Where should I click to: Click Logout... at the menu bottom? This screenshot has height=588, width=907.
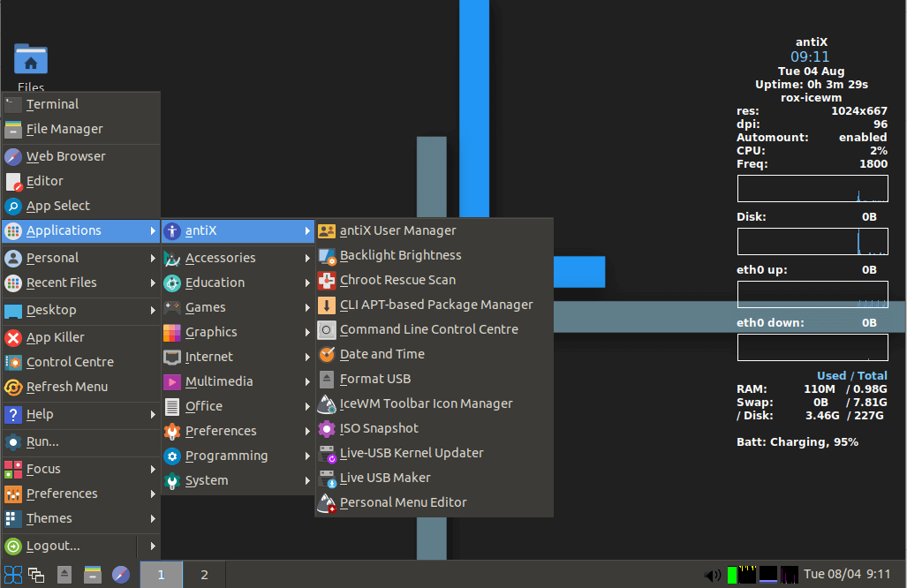[x=55, y=546]
